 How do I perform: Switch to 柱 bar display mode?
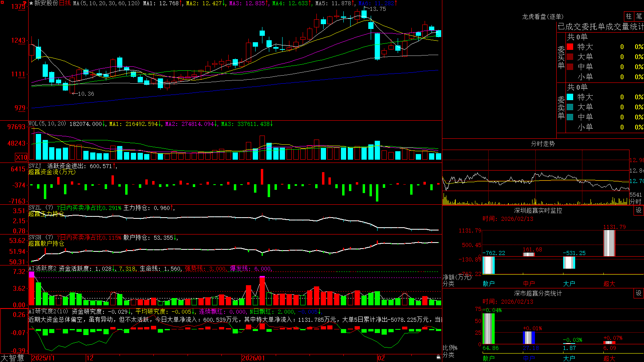(629, 16)
